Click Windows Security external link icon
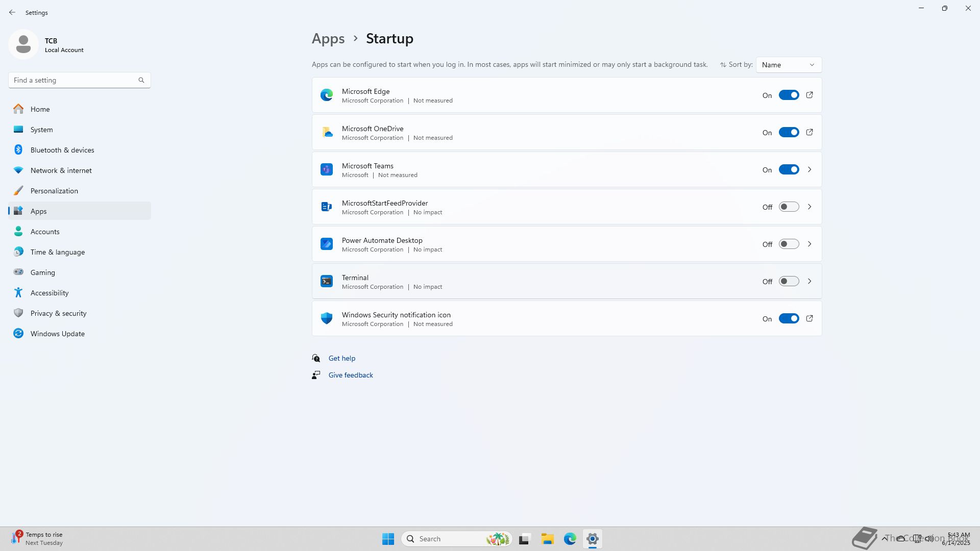 pos(810,318)
